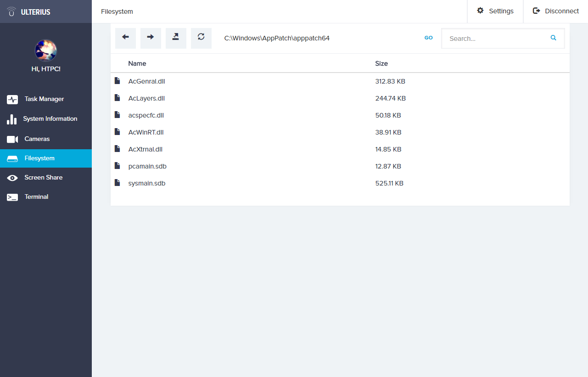
Task: Click the forward arrow navigation button
Action: tap(151, 38)
